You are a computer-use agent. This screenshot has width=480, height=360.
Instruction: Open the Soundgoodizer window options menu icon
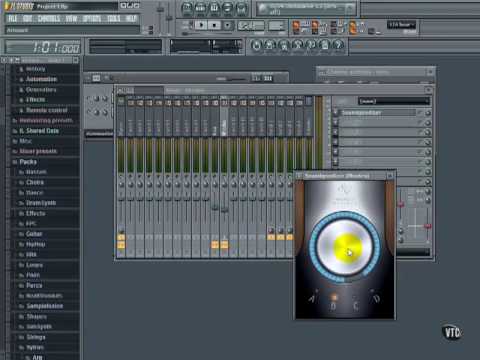(299, 175)
